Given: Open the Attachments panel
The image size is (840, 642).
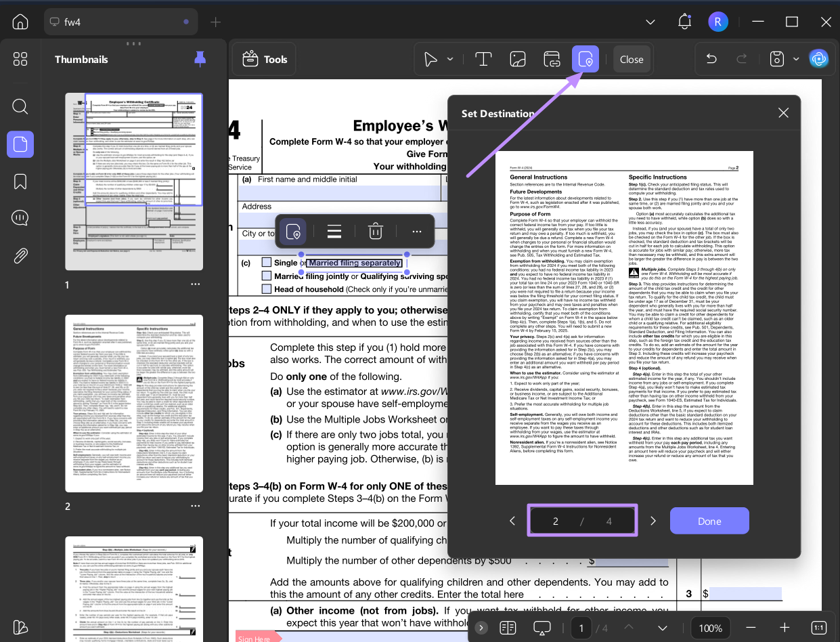Looking at the screenshot, I should click(20, 255).
